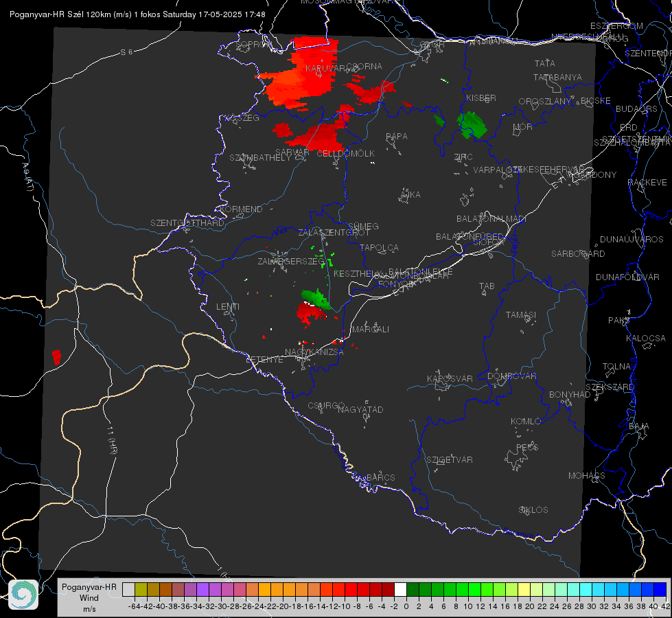Click the TATABANYA city label
This screenshot has width=672, height=618.
[557, 77]
